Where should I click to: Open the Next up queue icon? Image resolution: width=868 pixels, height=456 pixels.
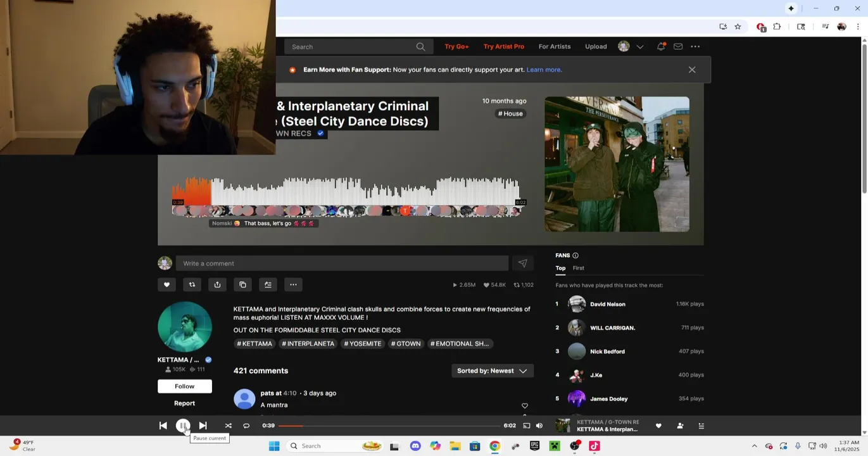click(x=701, y=426)
